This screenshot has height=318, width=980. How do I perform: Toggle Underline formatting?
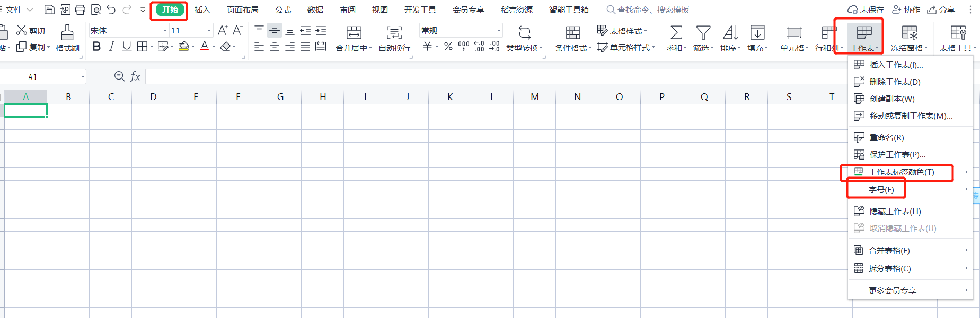(127, 47)
